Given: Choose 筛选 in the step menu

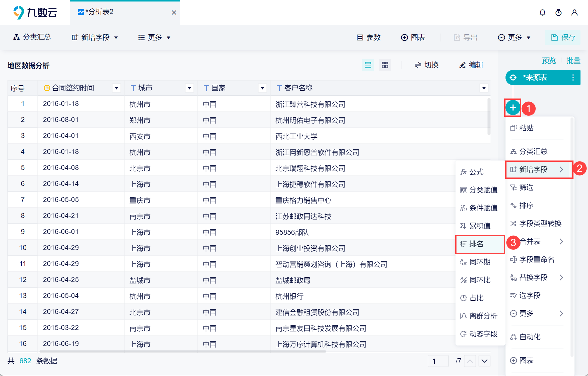Looking at the screenshot, I should 526,187.
